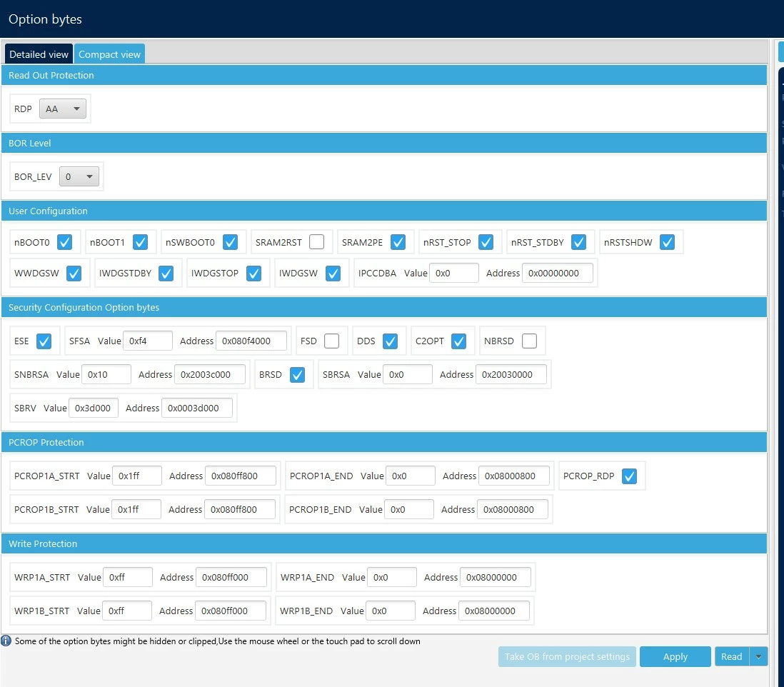Click Take OB from project settings

(567, 656)
